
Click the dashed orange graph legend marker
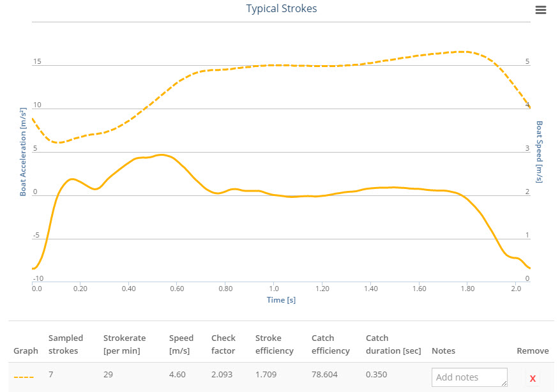[x=24, y=377]
